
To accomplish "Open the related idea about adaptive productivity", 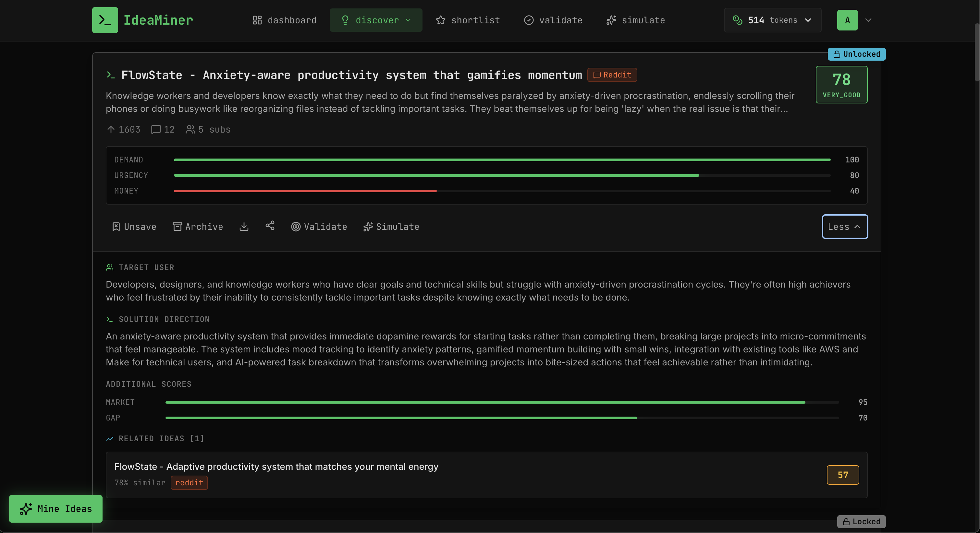I will tap(276, 467).
